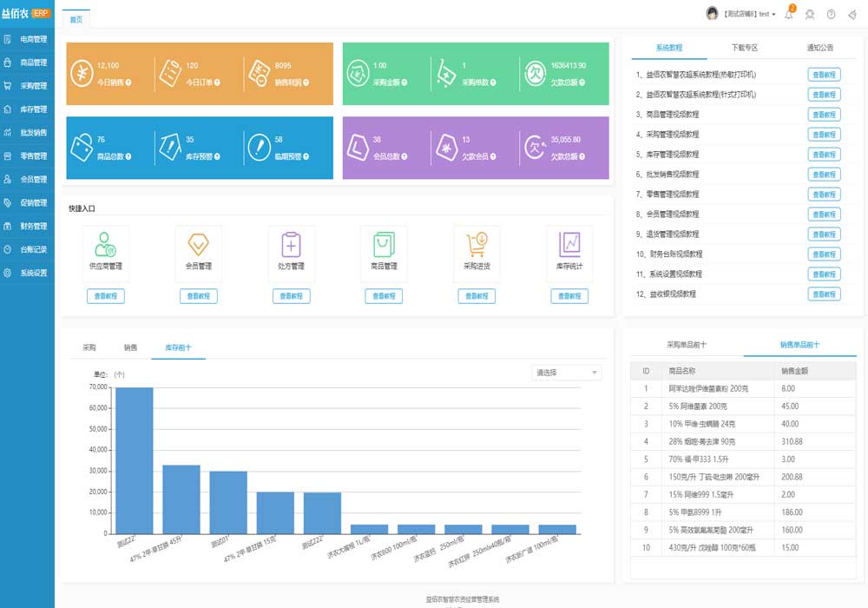Click the tallest bar 测试22 in chart
The height and width of the screenshot is (608, 868).
click(134, 460)
